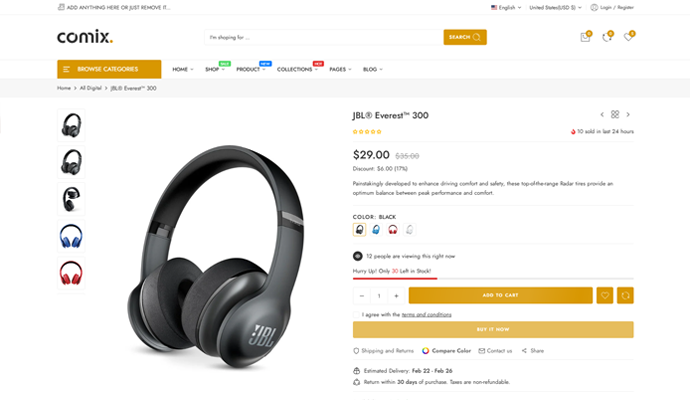
Task: Open the Blog menu item
Action: click(372, 69)
